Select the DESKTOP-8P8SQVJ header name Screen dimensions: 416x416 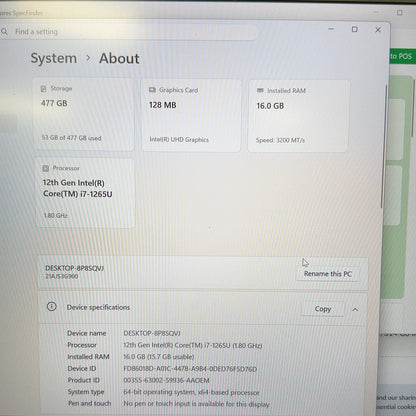click(x=74, y=268)
